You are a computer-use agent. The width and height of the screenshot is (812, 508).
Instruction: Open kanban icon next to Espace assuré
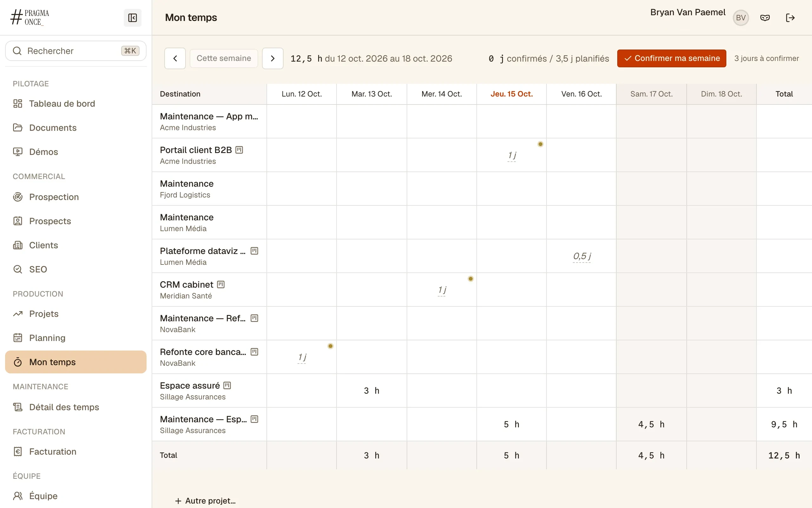[x=227, y=385]
